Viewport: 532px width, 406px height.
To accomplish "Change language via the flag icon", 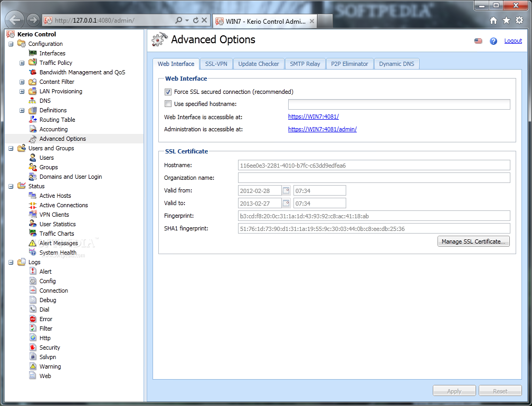I will [478, 41].
